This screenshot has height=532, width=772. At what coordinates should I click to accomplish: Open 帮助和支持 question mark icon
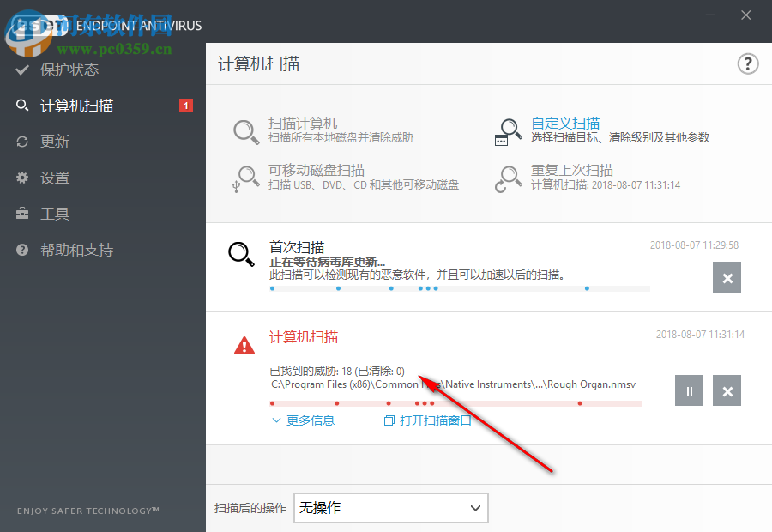(x=21, y=250)
